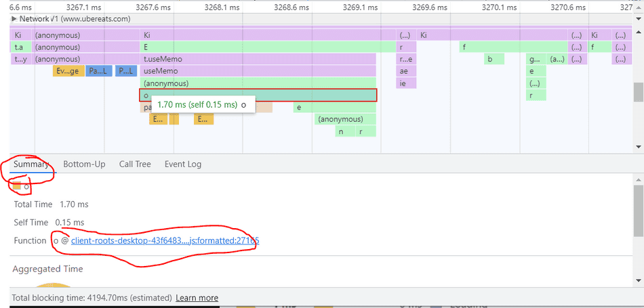
Task: Click the yellow swatch beside function o
Action: tap(17, 187)
